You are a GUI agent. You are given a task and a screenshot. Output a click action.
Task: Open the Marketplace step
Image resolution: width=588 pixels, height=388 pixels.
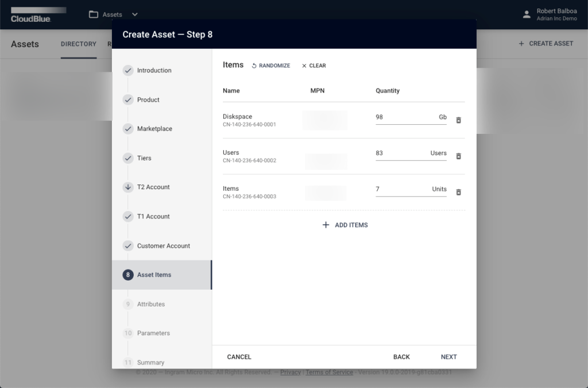coord(154,129)
